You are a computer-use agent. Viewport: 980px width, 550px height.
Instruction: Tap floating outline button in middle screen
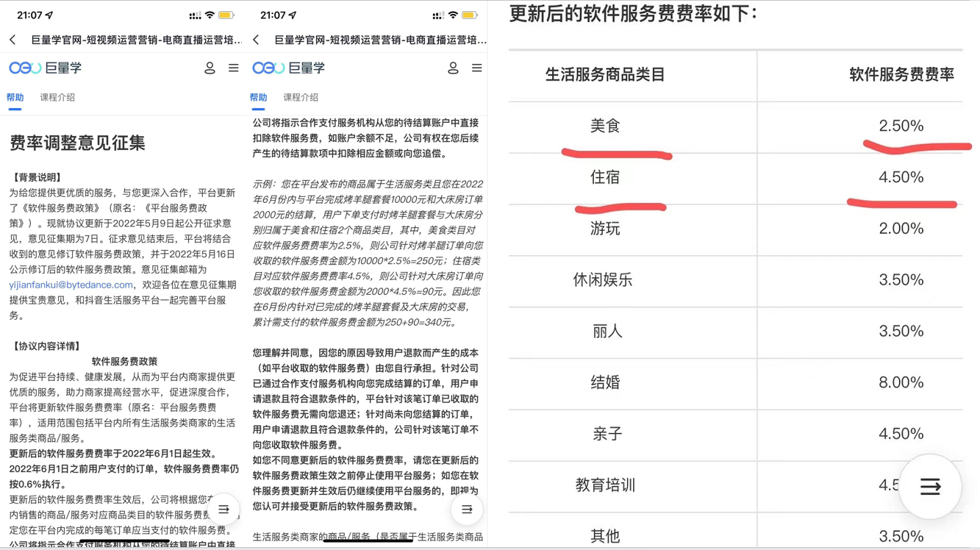(x=467, y=509)
